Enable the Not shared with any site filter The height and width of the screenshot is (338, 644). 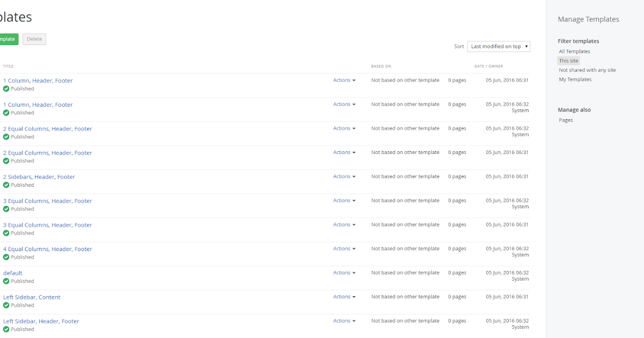(x=587, y=70)
